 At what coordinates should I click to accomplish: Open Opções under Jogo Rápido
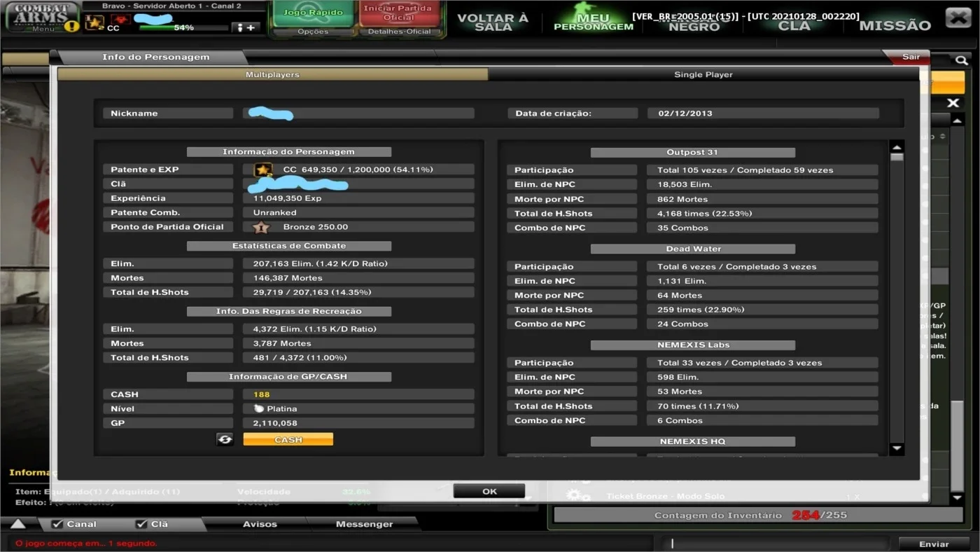tap(313, 32)
